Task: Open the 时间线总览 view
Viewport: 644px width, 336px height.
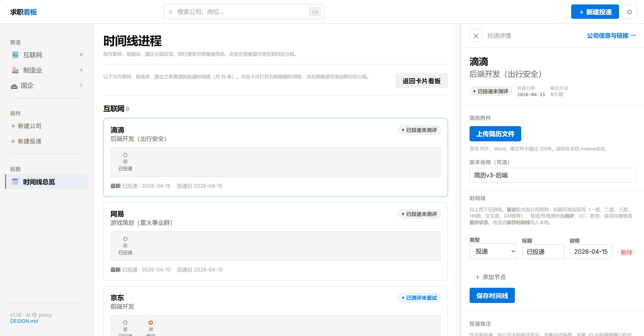Action: pos(47,182)
